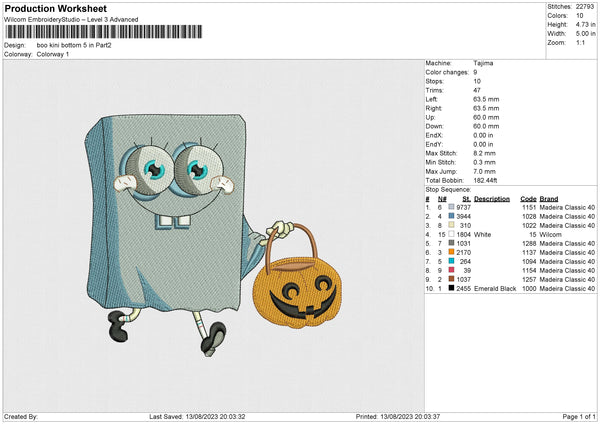This screenshot has width=600, height=424.
Task: Click the Left value 63.5 mm
Action: coord(486,99)
